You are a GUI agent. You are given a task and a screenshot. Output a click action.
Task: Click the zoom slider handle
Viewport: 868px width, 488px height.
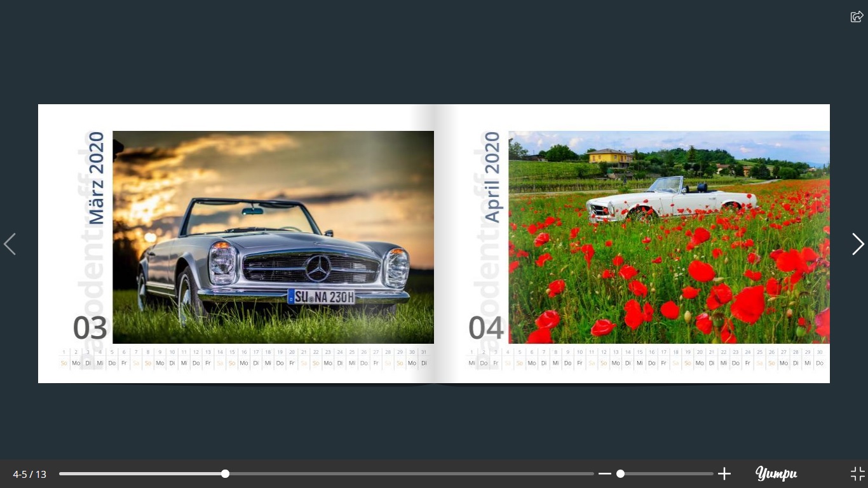[620, 474]
